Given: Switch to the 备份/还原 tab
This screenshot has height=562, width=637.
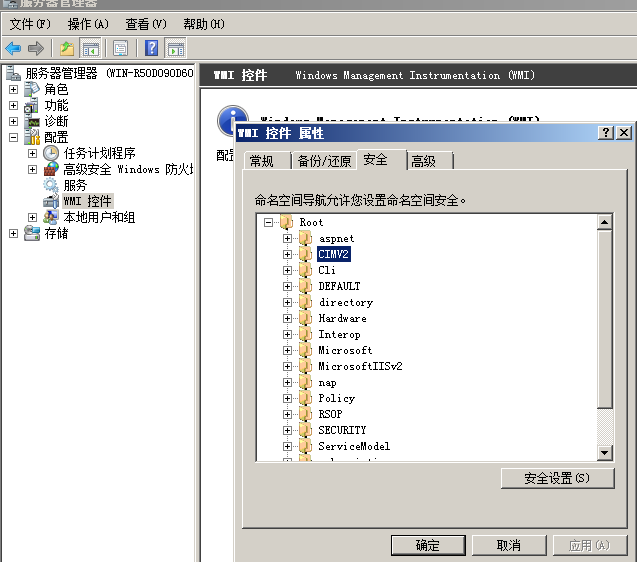Looking at the screenshot, I should tap(324, 161).
